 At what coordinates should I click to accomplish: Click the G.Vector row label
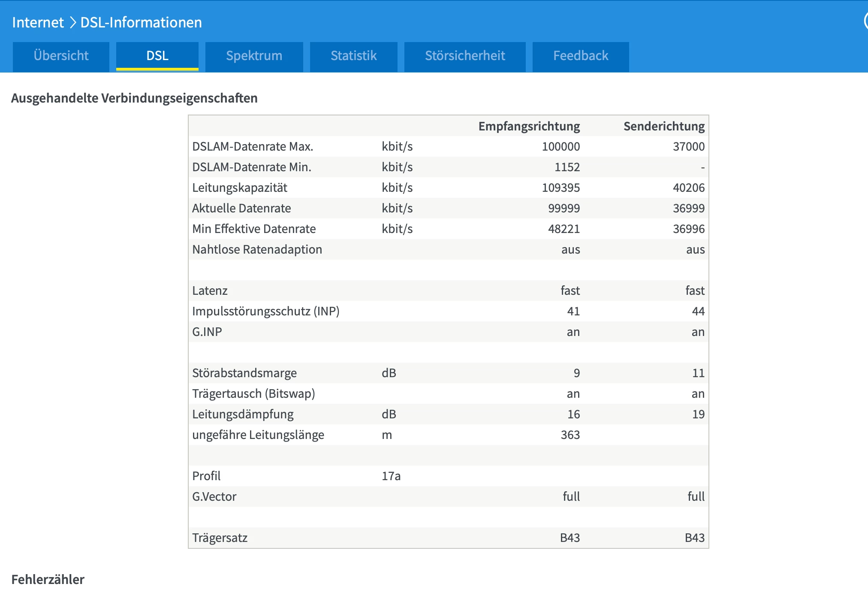tap(214, 496)
